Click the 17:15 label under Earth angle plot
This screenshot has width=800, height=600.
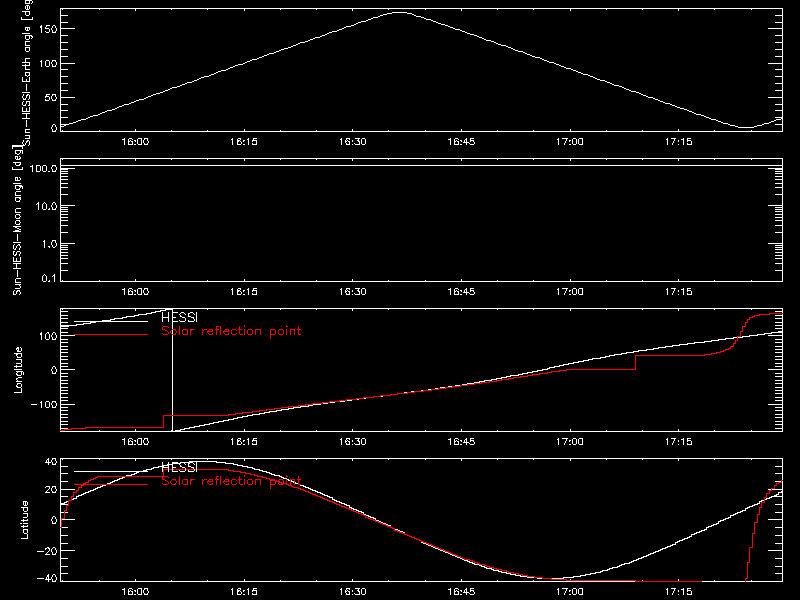(679, 142)
